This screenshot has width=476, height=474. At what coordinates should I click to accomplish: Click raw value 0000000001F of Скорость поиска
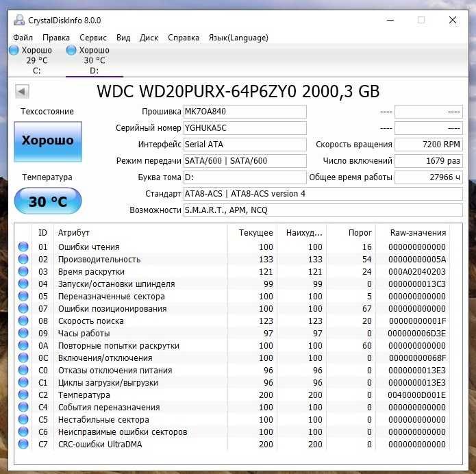(417, 321)
